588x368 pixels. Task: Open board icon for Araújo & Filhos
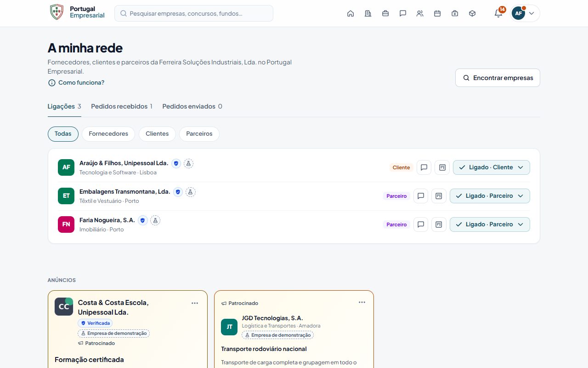pyautogui.click(x=442, y=167)
